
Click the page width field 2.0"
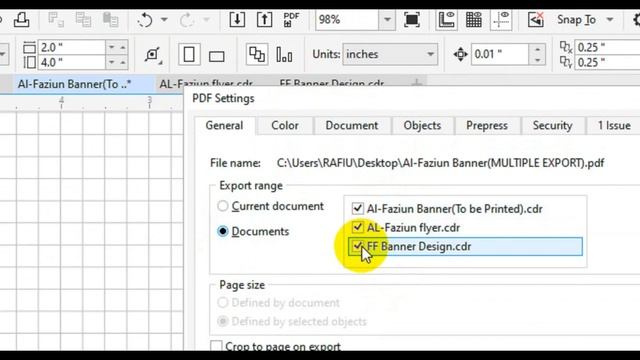pos(71,47)
